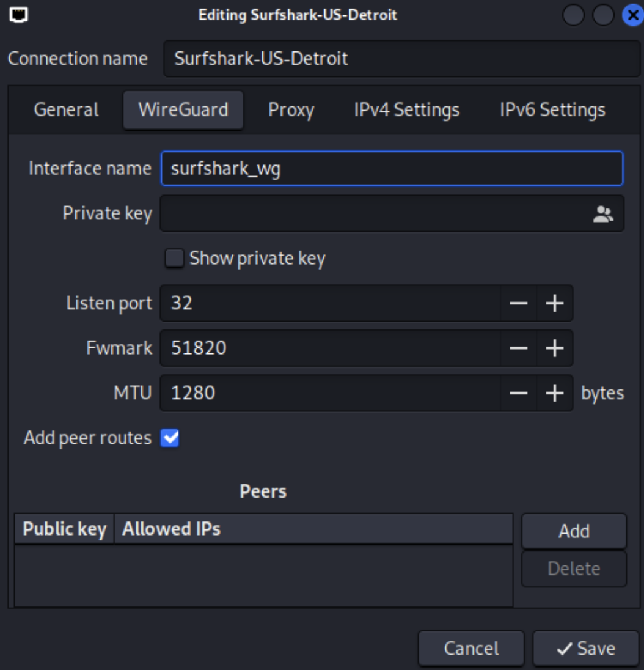Screen dimensions: 644x670
Task: Click the private key storage options icon
Action: click(602, 214)
